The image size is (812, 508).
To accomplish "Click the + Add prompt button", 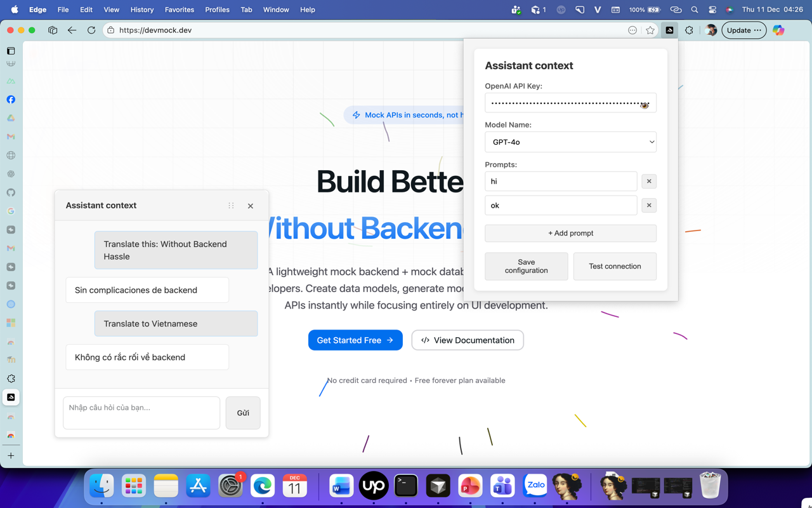I will pyautogui.click(x=570, y=233).
